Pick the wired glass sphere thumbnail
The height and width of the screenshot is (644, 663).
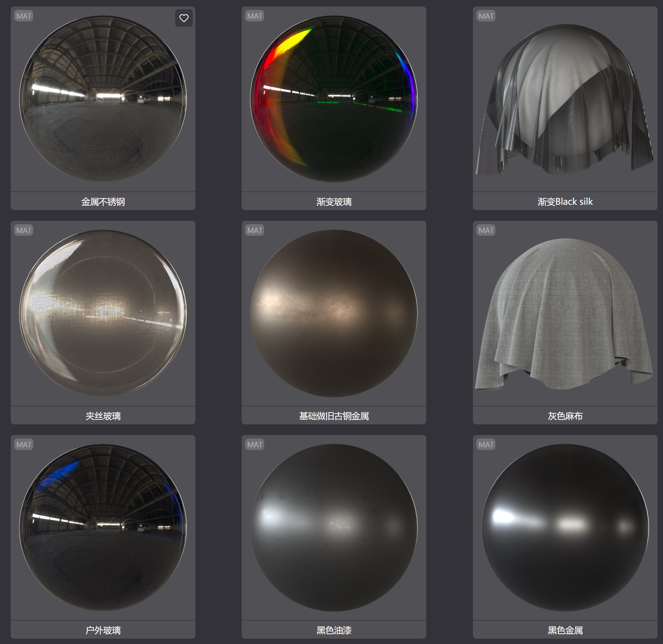click(x=103, y=313)
